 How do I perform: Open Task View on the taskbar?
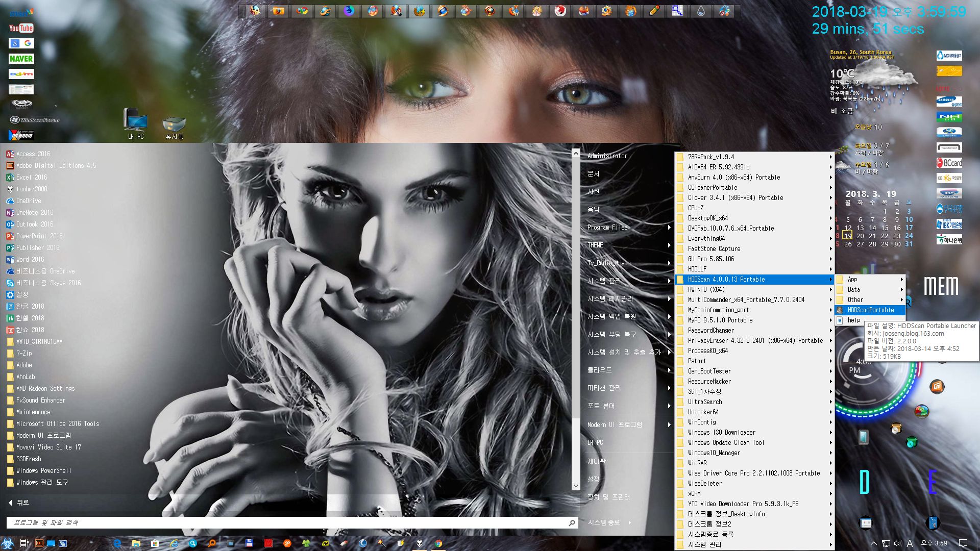coord(24,543)
